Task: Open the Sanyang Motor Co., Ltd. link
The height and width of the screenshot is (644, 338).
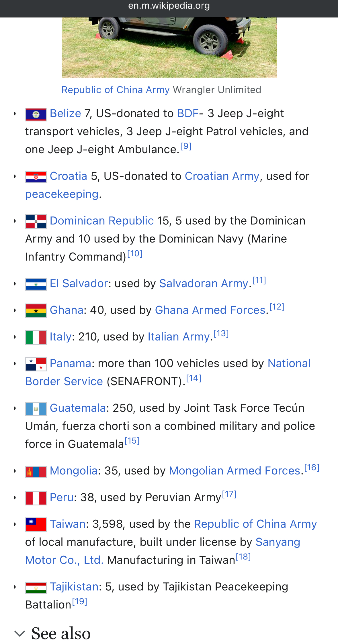Action: tap(163, 551)
